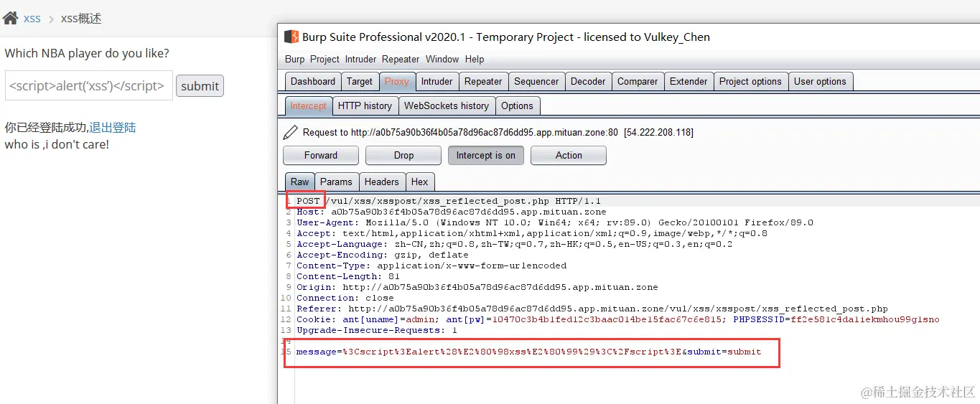980x404 pixels.
Task: Switch to the Dashboard tab
Action: 312,81
